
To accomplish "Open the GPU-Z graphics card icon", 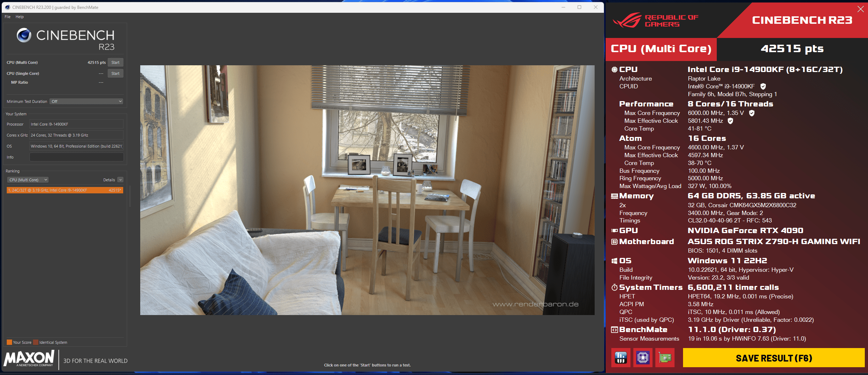I will [665, 358].
